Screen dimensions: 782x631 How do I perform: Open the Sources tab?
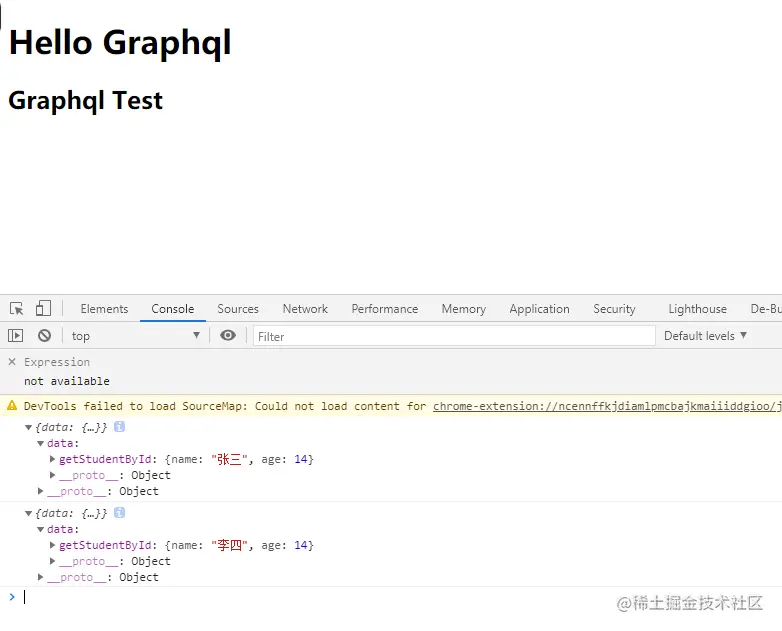[x=238, y=309]
